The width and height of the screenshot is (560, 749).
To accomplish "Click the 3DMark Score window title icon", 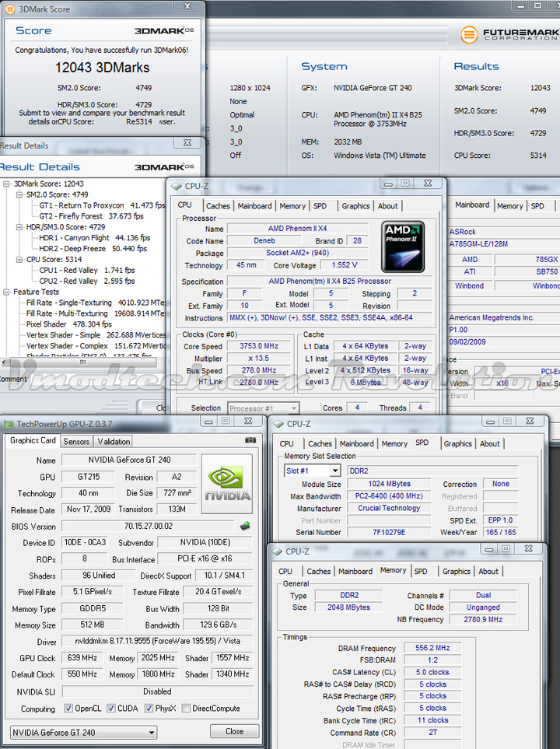I will pos(9,9).
